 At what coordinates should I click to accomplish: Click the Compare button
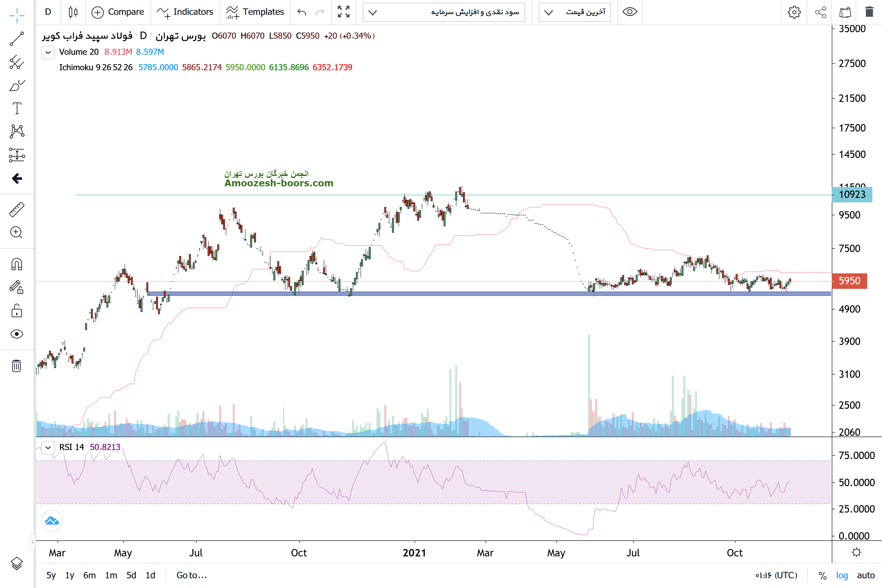[x=118, y=12]
